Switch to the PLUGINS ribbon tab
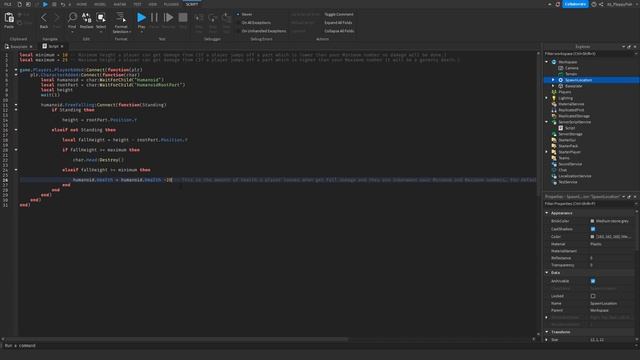 pyautogui.click(x=171, y=4)
